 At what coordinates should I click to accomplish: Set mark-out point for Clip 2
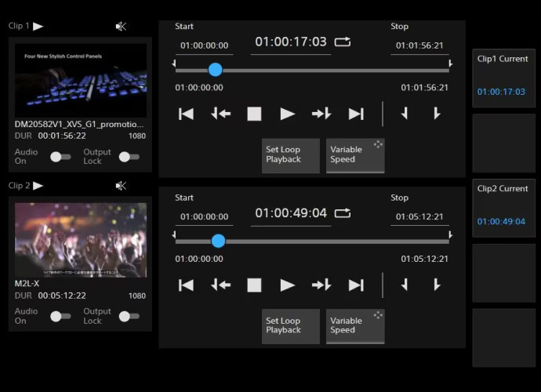tap(437, 285)
